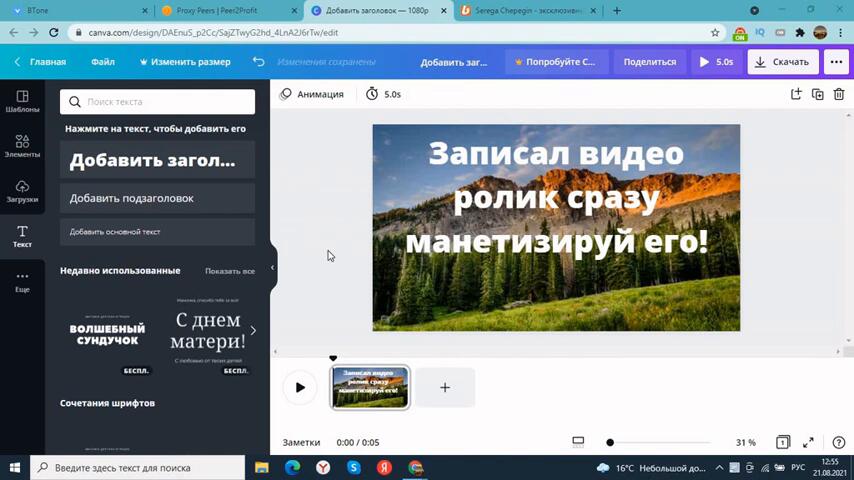Toggle fullscreen presentation mode
The height and width of the screenshot is (480, 854).
808,442
